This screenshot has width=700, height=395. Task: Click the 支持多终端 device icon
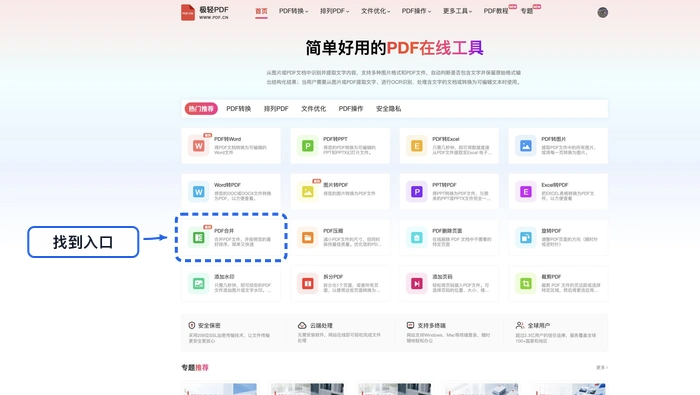pyautogui.click(x=410, y=325)
